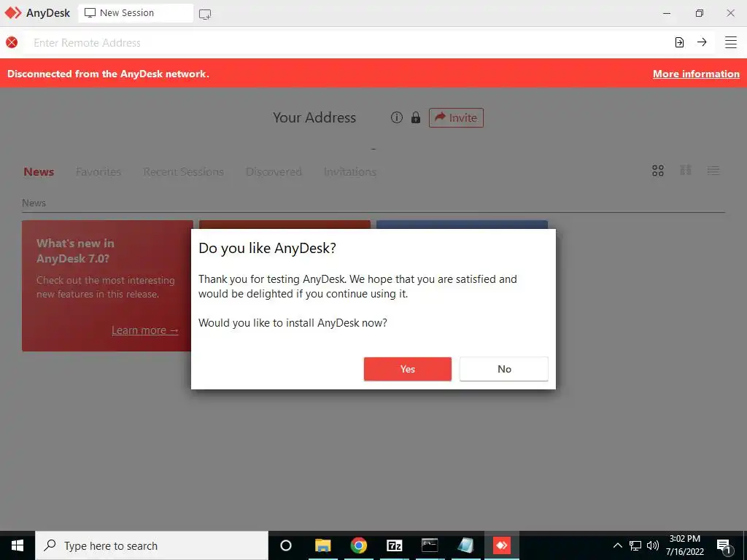The height and width of the screenshot is (560, 747).
Task: Open the More information link
Action: pyautogui.click(x=696, y=74)
